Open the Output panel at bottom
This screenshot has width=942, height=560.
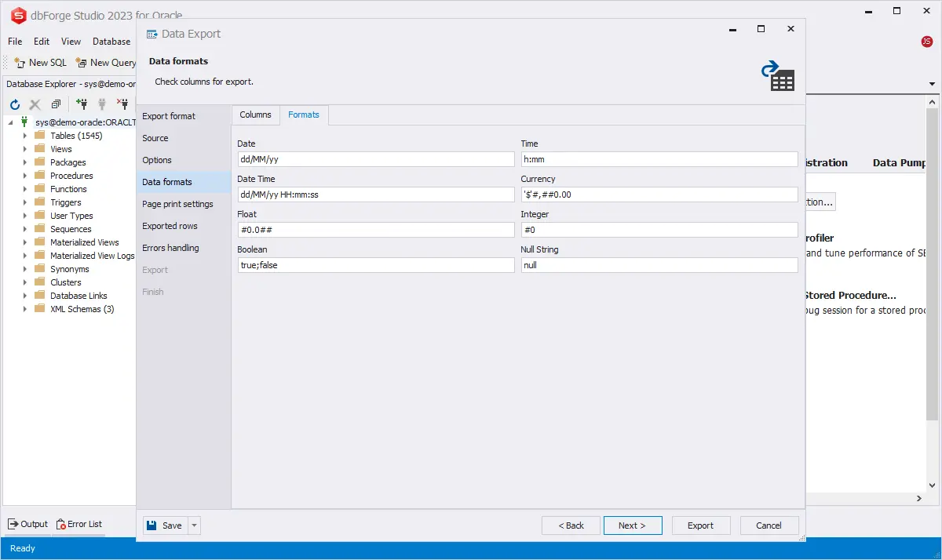[x=27, y=524]
